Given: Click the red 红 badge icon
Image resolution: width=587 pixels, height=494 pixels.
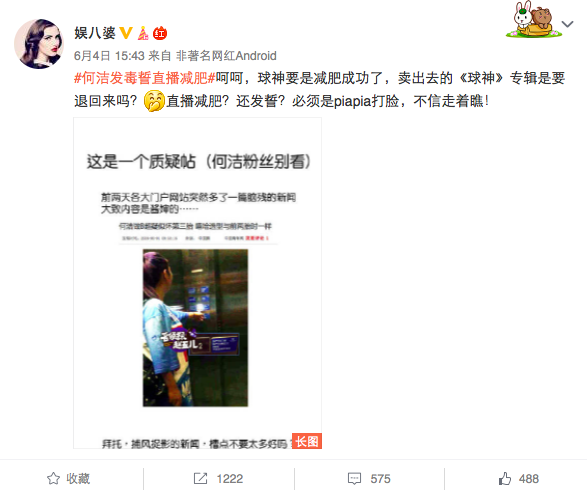Looking at the screenshot, I should click(160, 33).
